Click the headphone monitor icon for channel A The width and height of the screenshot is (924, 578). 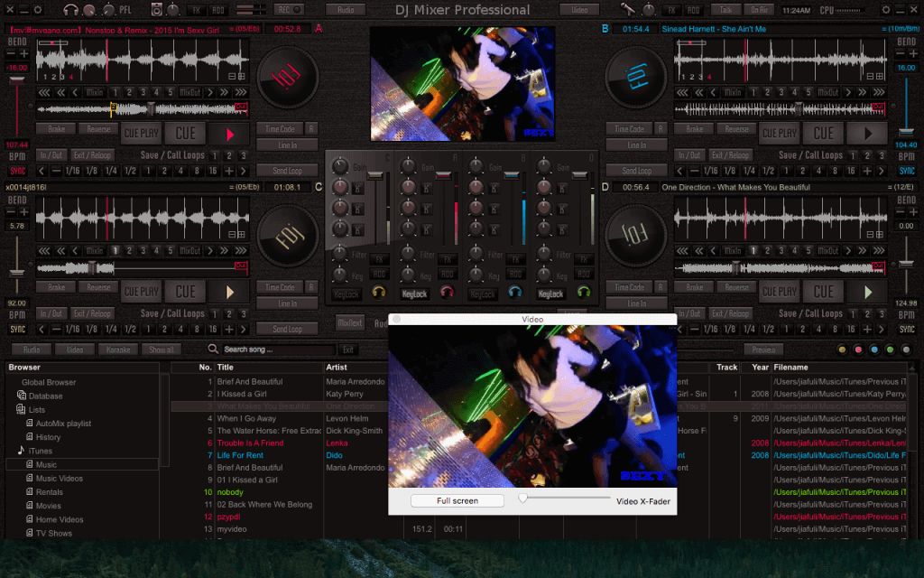point(447,292)
